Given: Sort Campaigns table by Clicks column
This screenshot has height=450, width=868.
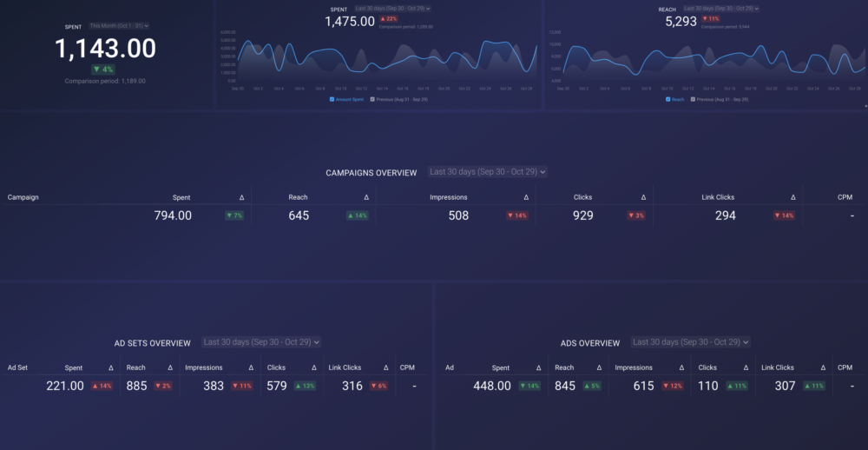Looking at the screenshot, I should point(583,197).
